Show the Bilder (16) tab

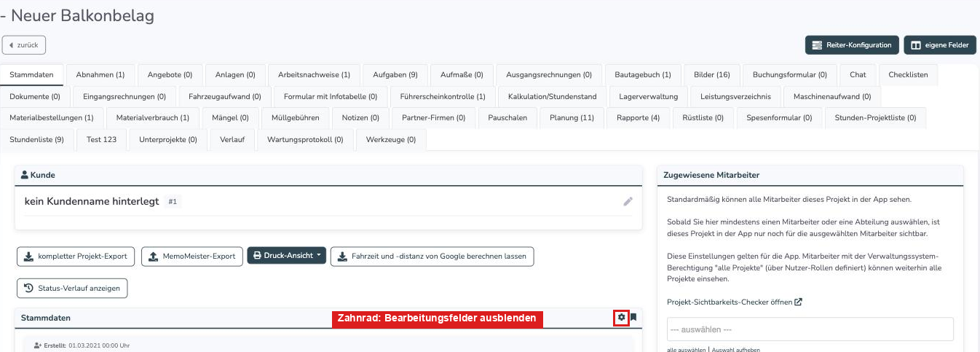point(712,74)
